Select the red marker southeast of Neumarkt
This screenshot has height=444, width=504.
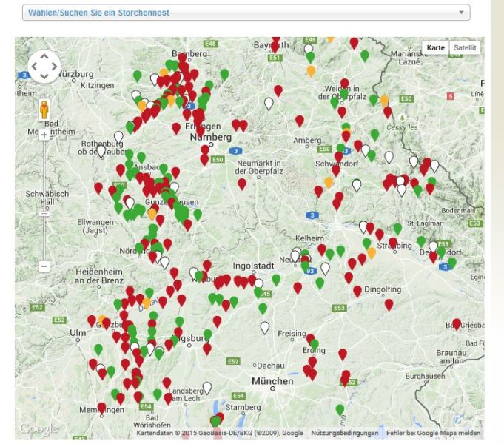click(242, 184)
